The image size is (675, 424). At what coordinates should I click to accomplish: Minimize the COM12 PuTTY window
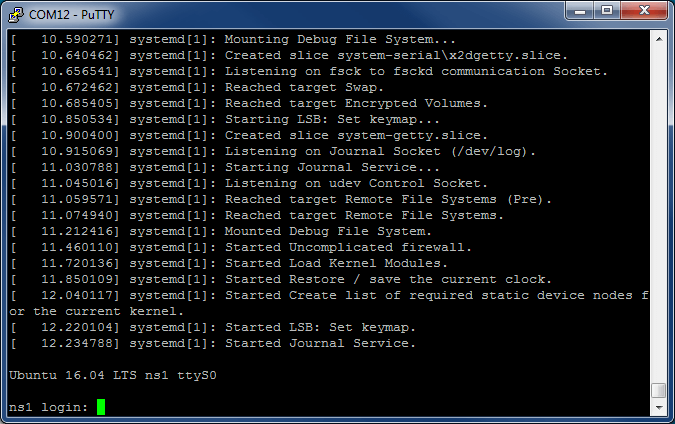[580, 11]
